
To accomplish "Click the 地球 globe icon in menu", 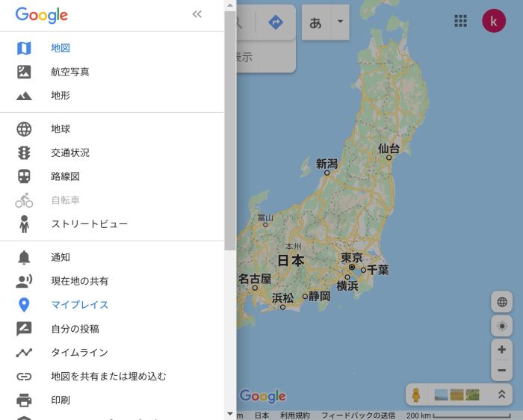I will click(24, 129).
